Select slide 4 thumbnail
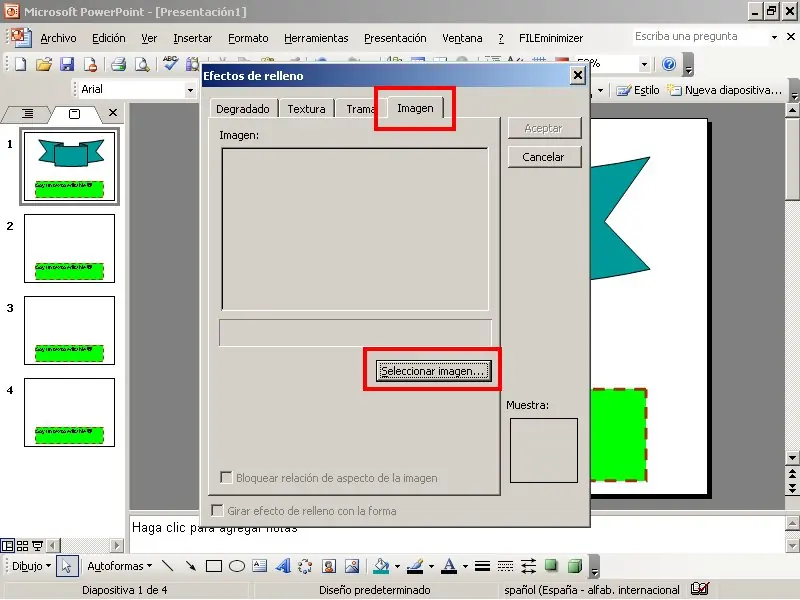800x600 pixels. (69, 412)
